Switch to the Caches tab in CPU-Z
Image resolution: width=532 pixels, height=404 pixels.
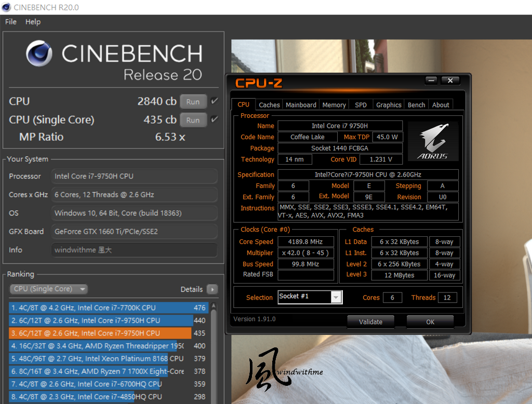tap(270, 105)
